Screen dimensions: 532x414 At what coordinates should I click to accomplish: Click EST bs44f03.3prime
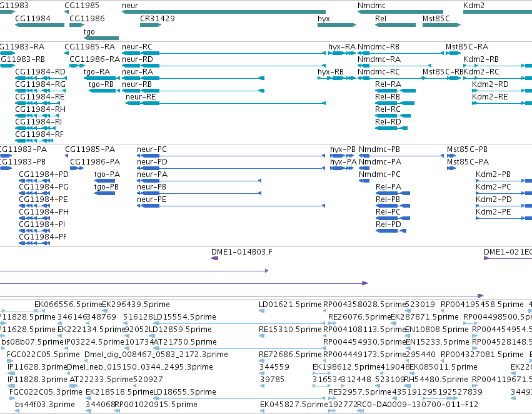click(17, 411)
